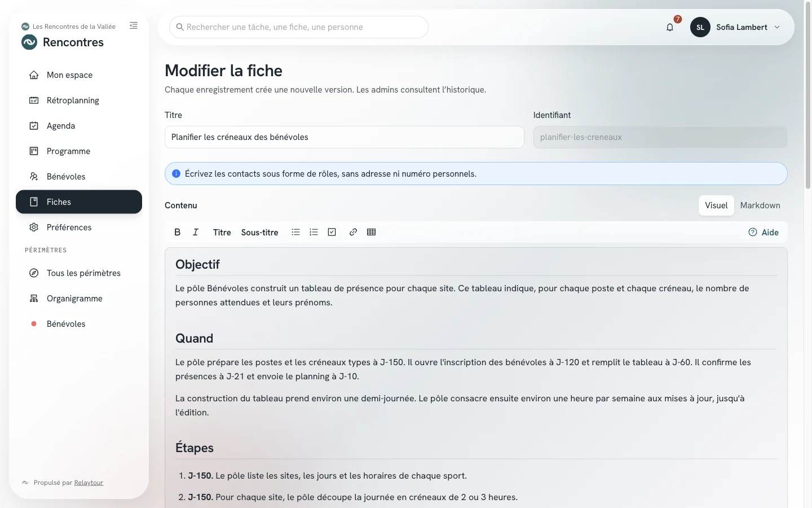Apply Titre heading style
This screenshot has height=508, width=812.
222,232
